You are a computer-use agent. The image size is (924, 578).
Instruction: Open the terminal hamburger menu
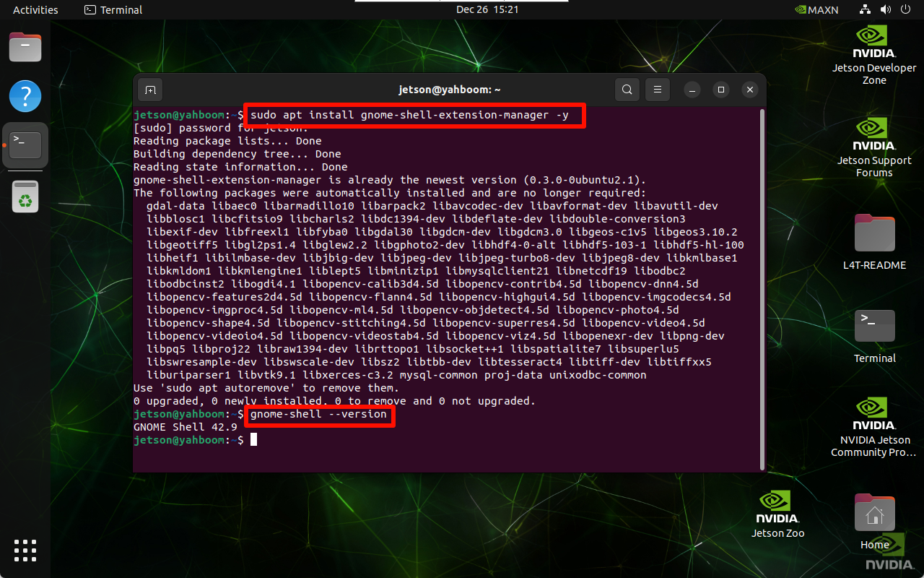pos(657,90)
